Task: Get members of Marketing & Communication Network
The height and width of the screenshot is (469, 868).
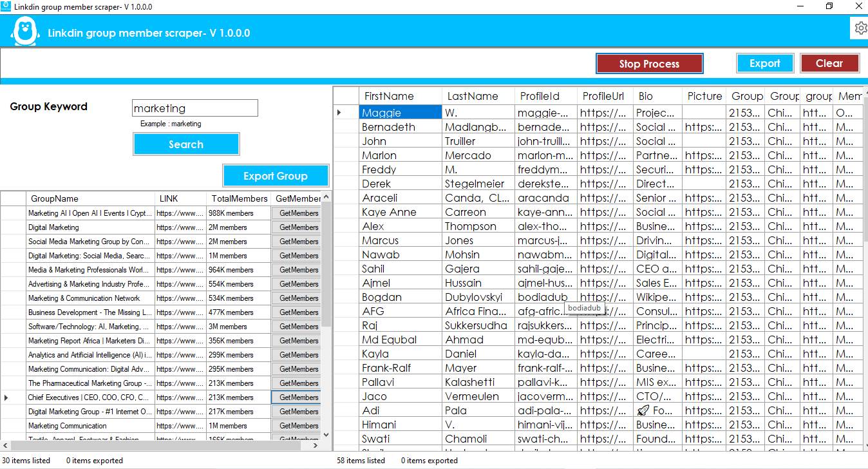Action: pyautogui.click(x=296, y=298)
